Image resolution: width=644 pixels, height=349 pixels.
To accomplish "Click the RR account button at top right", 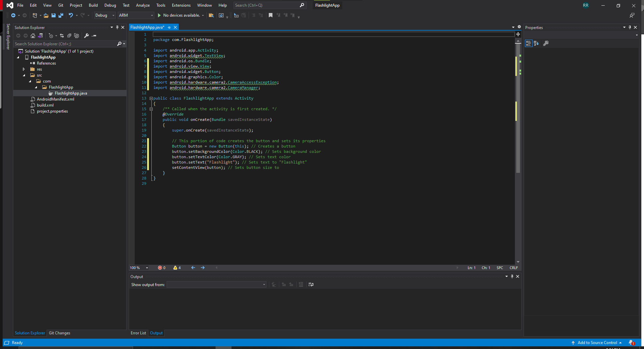I will tap(586, 5).
